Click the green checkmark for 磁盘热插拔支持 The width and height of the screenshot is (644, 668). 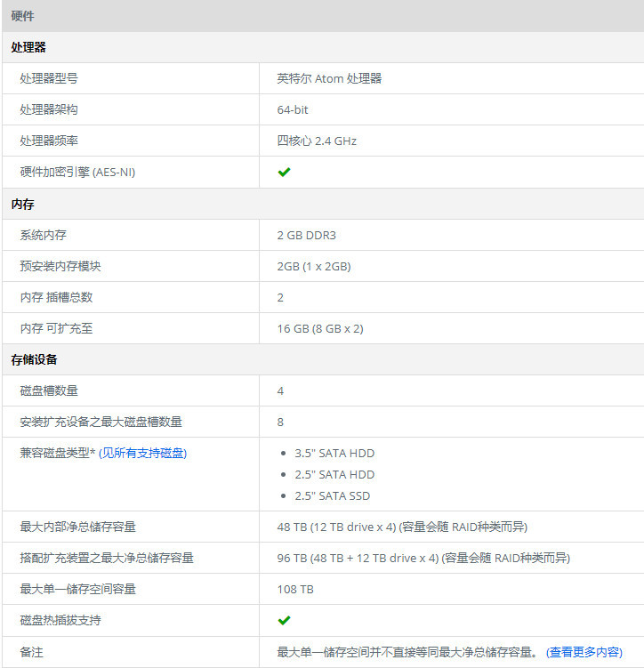point(284,620)
